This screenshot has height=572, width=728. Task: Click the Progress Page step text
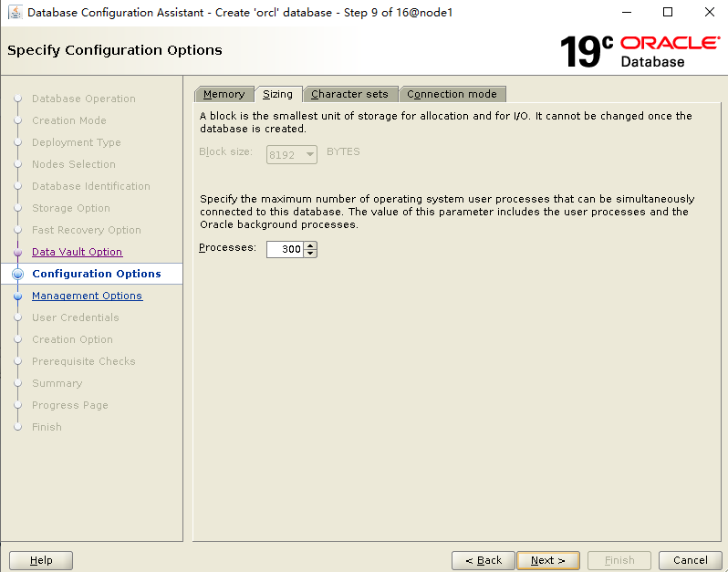point(70,405)
